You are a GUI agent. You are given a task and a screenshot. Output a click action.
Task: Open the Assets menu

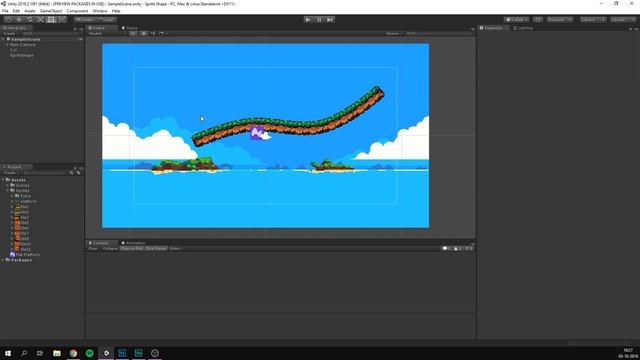(30, 11)
